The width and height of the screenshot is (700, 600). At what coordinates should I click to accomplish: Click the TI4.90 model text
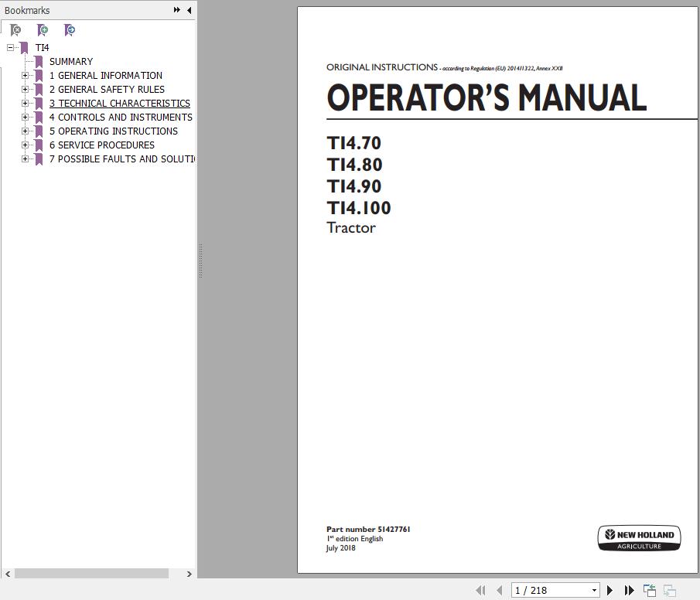(x=354, y=186)
